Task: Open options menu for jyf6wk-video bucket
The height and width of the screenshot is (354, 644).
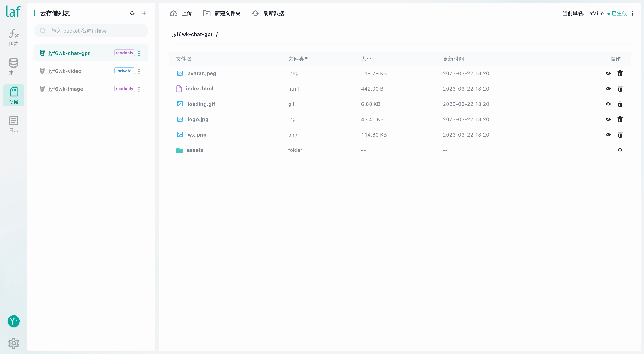Action: [x=139, y=71]
